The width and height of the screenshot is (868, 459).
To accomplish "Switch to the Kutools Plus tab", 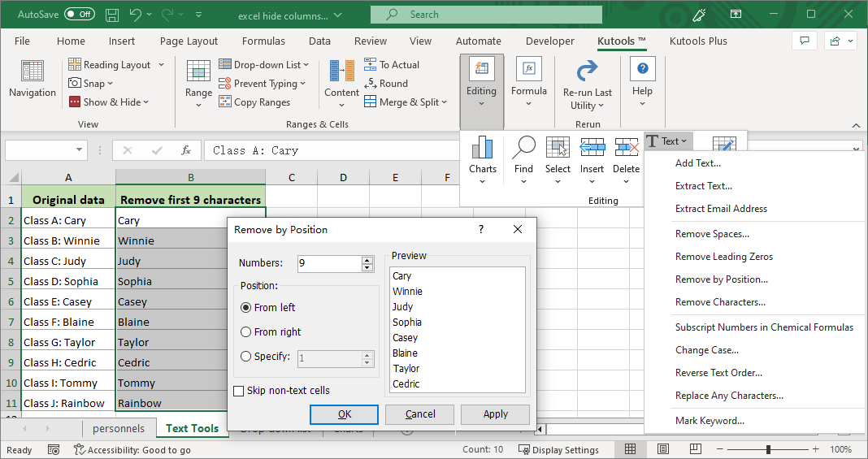I will click(x=698, y=41).
